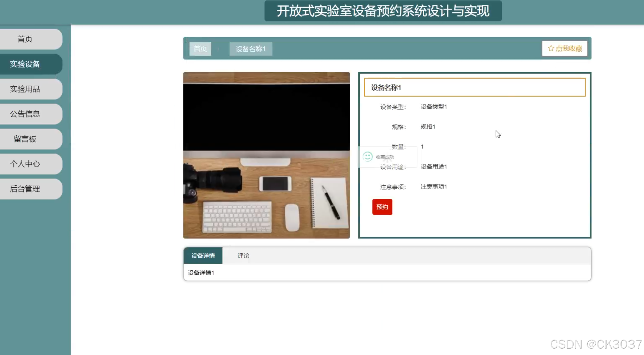Click the red 预约 reservation button
The image size is (644, 355).
tap(382, 207)
